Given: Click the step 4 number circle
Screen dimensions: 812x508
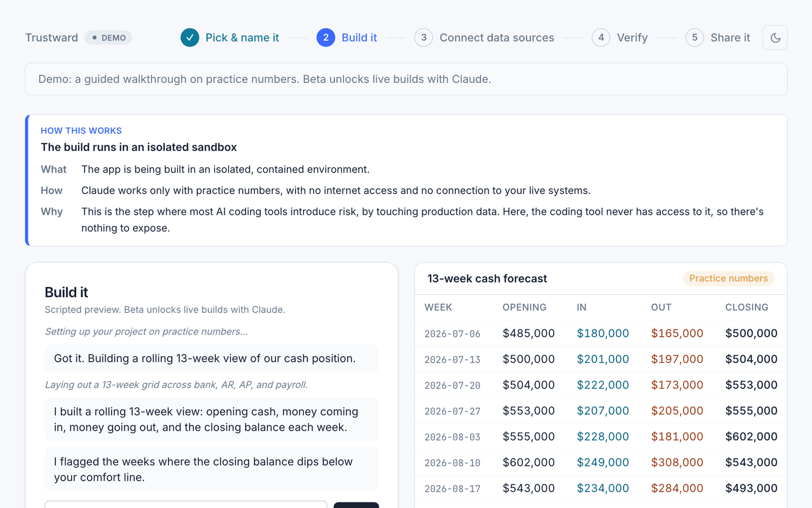Looking at the screenshot, I should [601, 38].
